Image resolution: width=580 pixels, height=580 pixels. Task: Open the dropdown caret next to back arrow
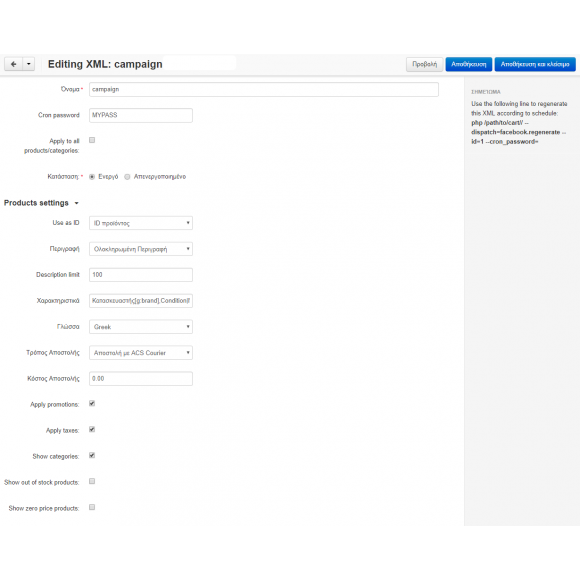(x=29, y=64)
